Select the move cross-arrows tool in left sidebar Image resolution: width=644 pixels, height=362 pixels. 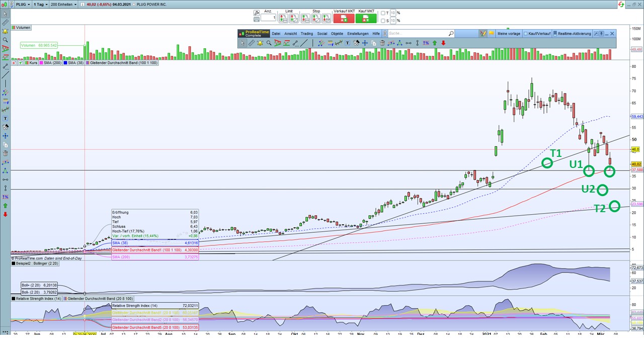(x=5, y=136)
